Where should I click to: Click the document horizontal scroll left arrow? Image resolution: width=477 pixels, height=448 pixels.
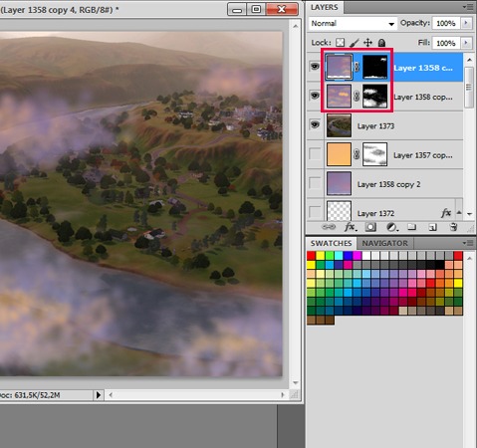coord(111,395)
